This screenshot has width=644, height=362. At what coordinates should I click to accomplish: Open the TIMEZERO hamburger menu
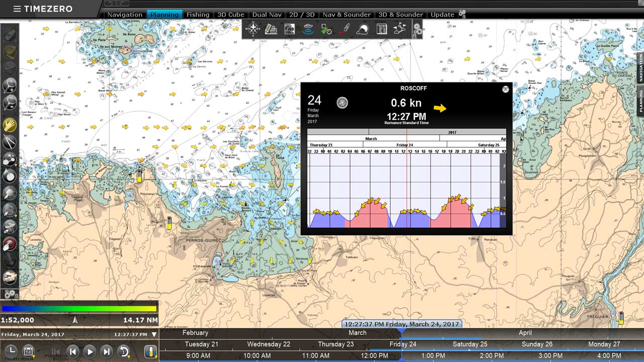[x=17, y=9]
